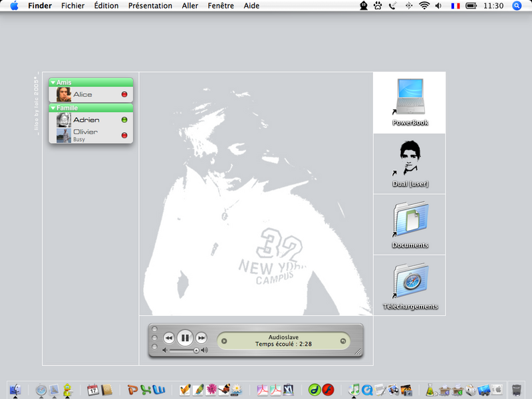This screenshot has width=532, height=399.
Task: Open the Aller menu
Action: click(x=190, y=6)
